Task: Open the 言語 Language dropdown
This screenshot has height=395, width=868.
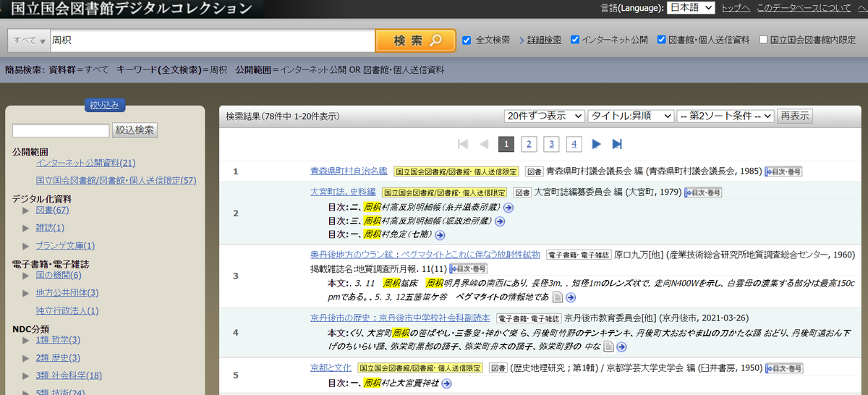Action: pyautogui.click(x=690, y=8)
